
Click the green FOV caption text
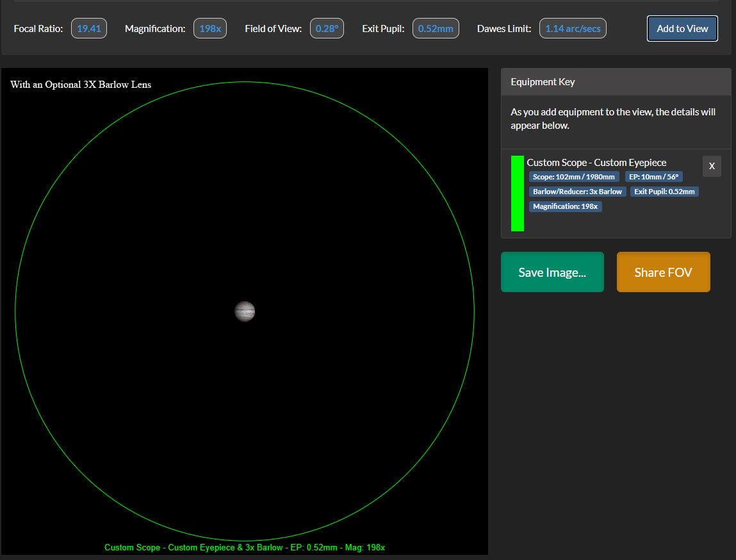[245, 547]
